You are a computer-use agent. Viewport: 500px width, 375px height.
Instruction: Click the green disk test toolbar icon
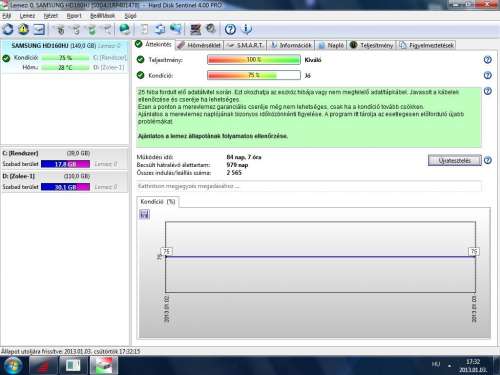pyautogui.click(x=91, y=30)
